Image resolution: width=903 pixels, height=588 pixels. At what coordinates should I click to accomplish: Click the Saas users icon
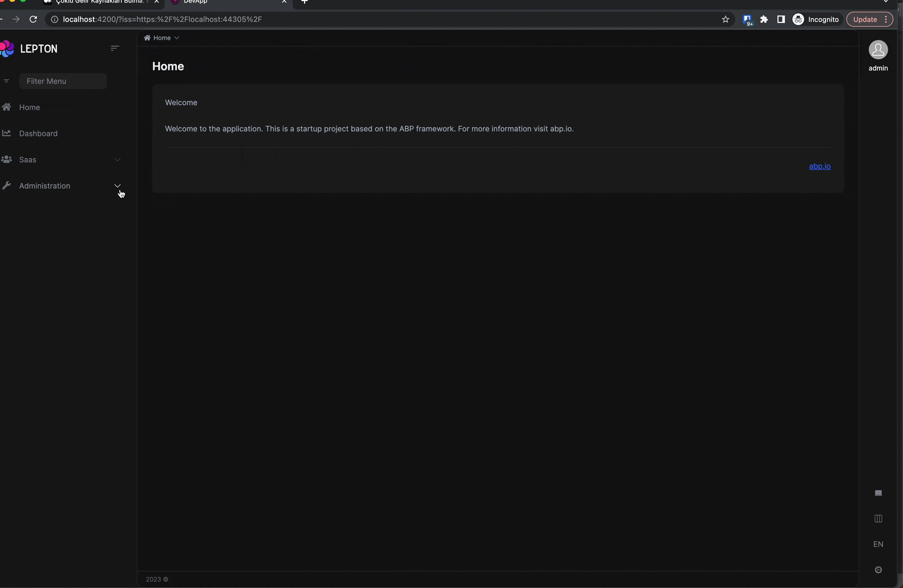click(x=6, y=160)
